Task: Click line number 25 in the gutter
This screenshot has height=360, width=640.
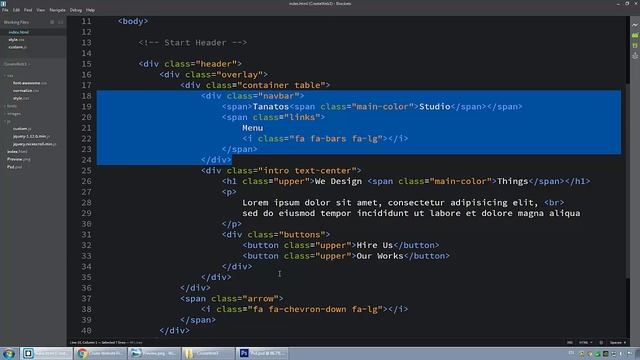Action: click(x=86, y=171)
